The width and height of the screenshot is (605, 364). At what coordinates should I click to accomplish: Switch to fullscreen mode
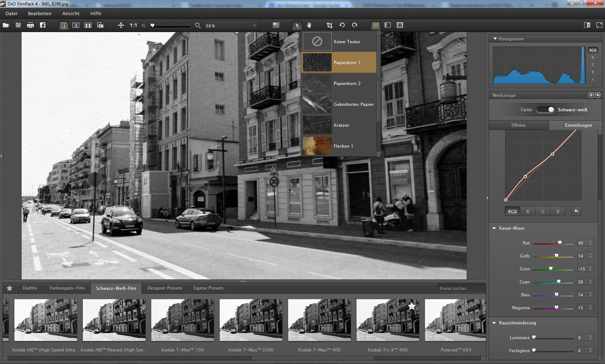(x=599, y=25)
